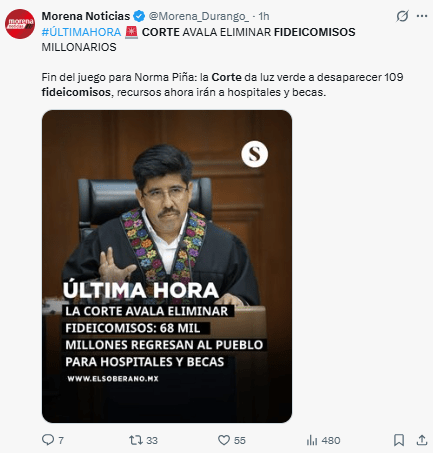Bookmark this post
The height and width of the screenshot is (453, 433).
point(399,440)
